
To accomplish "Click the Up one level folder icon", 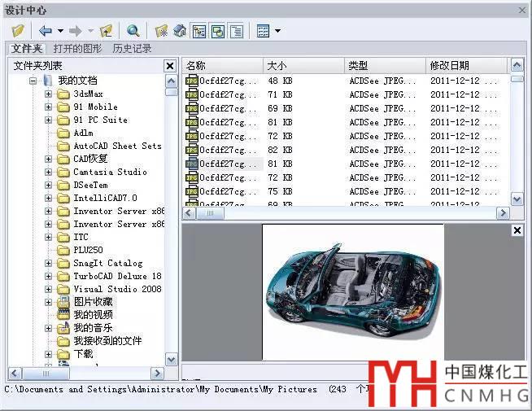I will (106, 31).
